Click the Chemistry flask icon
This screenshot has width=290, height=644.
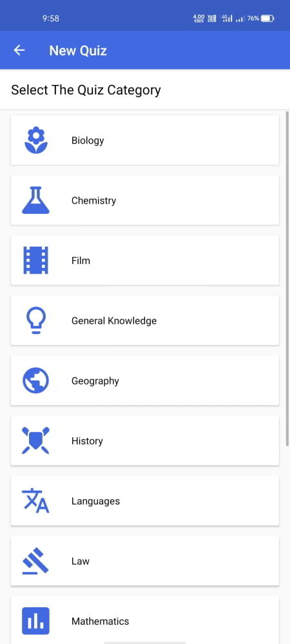tap(35, 200)
